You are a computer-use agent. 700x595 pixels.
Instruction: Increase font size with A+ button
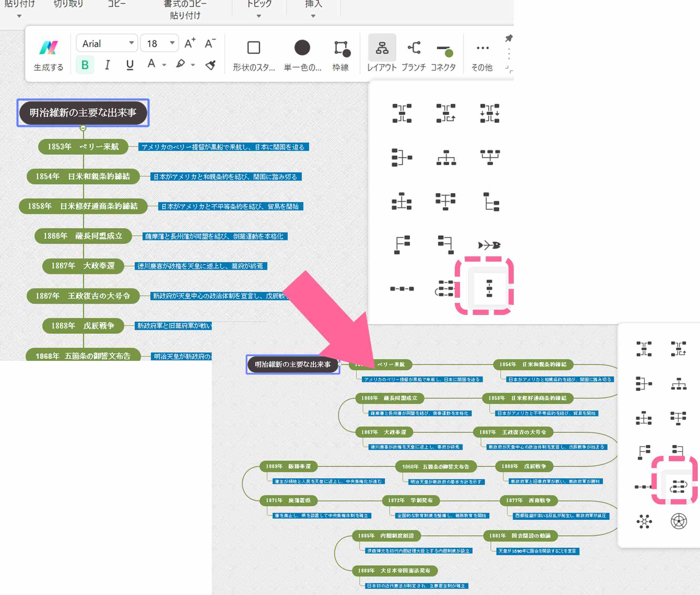click(x=190, y=43)
